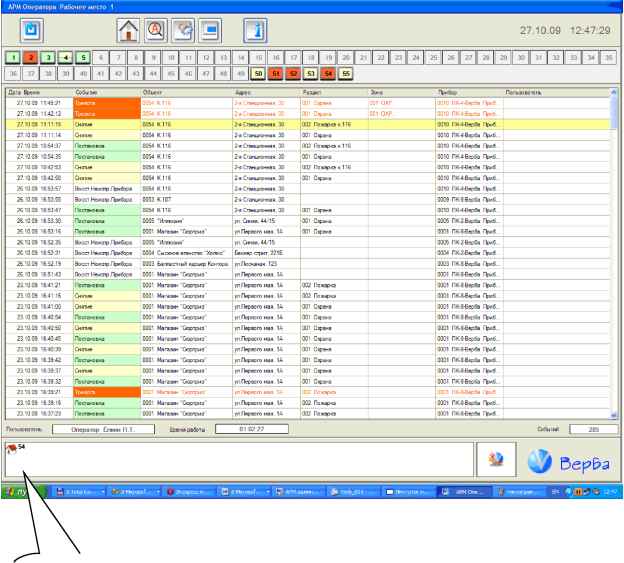Select yellow object indicator 50
The width and height of the screenshot is (624, 563).
(258, 74)
